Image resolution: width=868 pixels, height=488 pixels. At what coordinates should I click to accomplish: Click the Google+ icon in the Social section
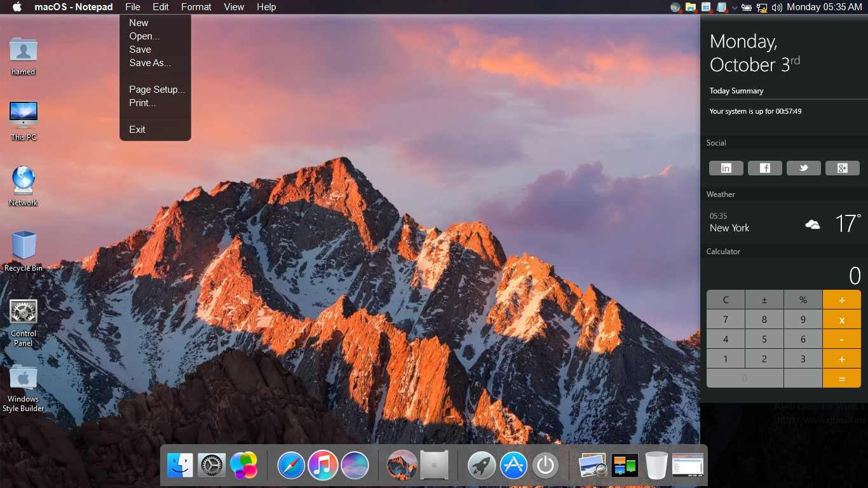click(842, 168)
